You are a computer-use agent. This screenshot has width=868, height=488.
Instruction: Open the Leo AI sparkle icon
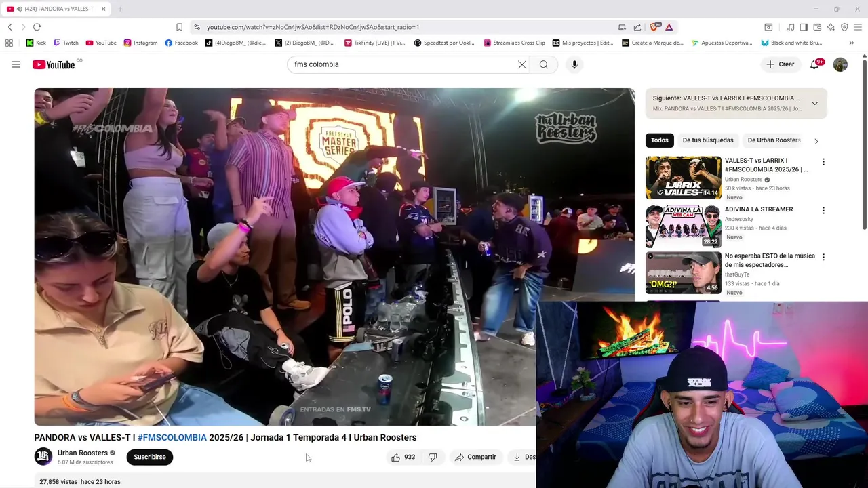coord(831,27)
